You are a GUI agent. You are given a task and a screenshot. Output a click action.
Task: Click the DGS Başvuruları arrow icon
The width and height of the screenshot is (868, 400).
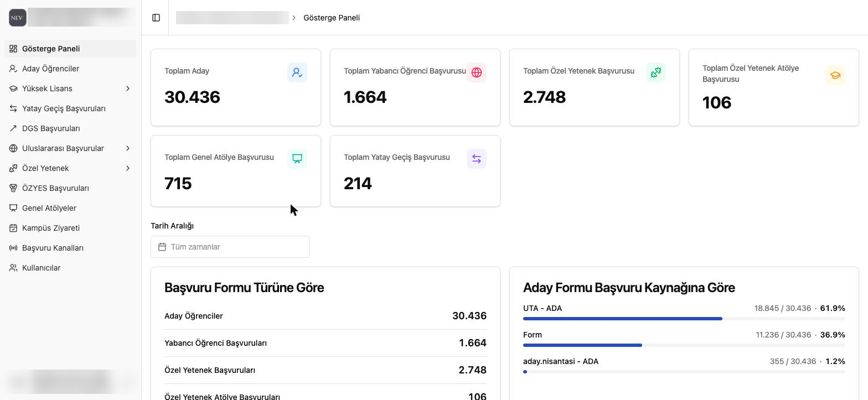point(13,128)
